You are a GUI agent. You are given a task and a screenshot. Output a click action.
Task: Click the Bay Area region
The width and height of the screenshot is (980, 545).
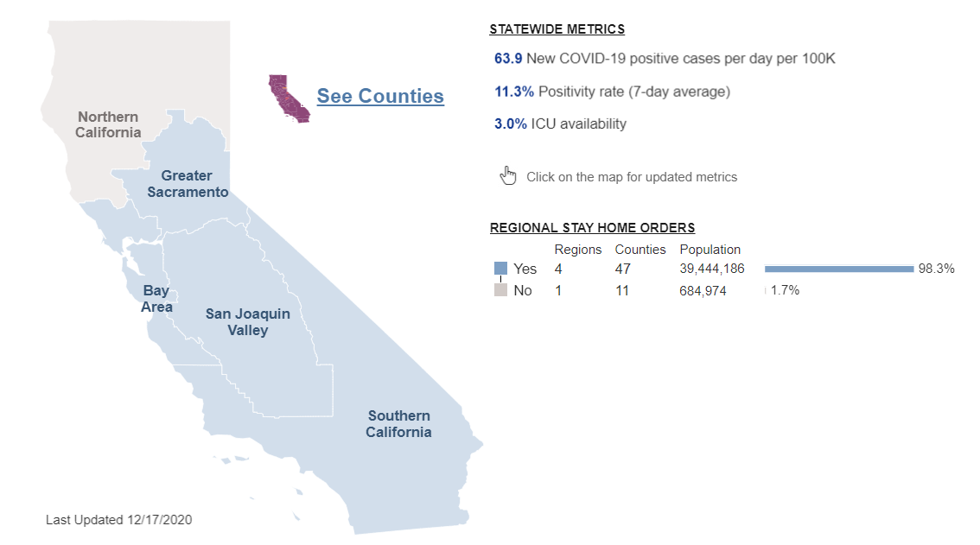coord(156,299)
